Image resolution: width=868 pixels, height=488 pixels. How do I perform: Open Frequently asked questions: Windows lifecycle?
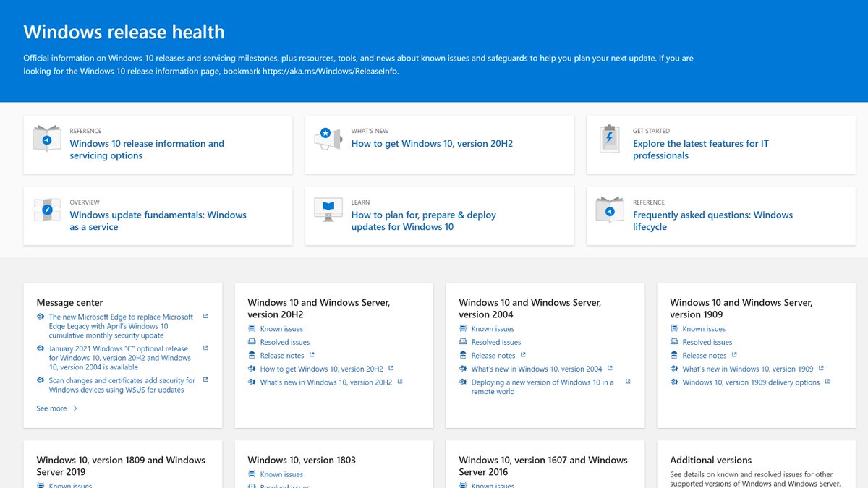[x=712, y=221]
